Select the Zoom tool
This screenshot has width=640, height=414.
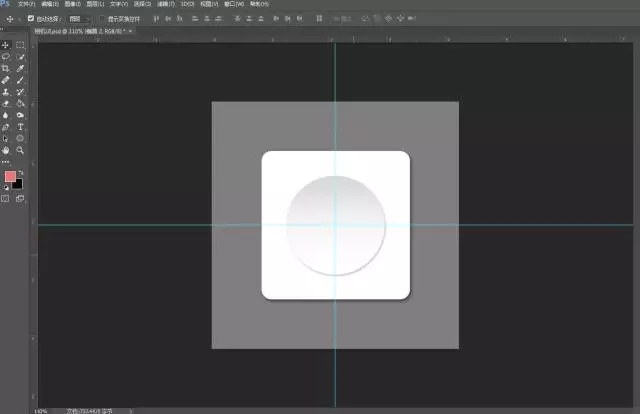[20, 150]
